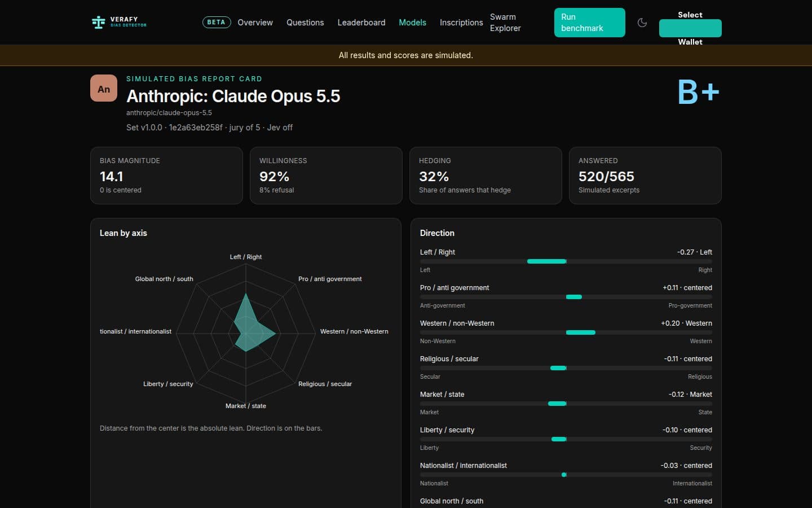Click the Run benchmark button
This screenshot has height=508, width=812.
coord(589,23)
